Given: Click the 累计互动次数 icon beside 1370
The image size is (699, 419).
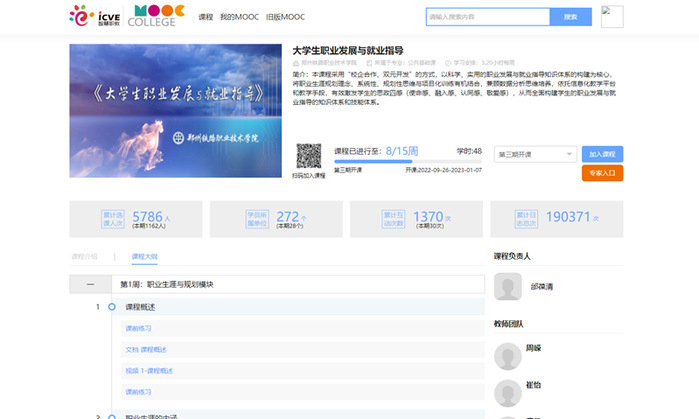Looking at the screenshot, I should (393, 219).
